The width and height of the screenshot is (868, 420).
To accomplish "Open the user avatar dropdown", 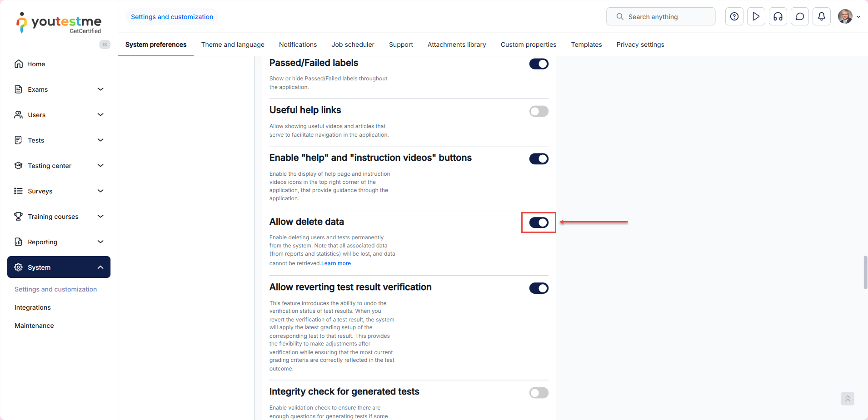I will click(x=849, y=17).
